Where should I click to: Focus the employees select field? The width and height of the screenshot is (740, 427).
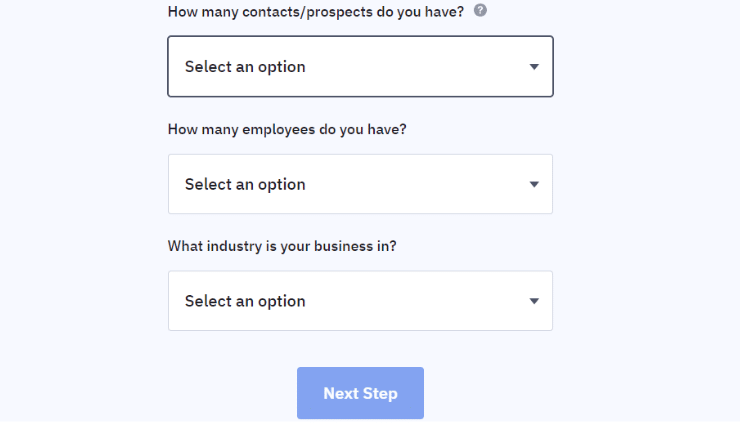point(360,184)
